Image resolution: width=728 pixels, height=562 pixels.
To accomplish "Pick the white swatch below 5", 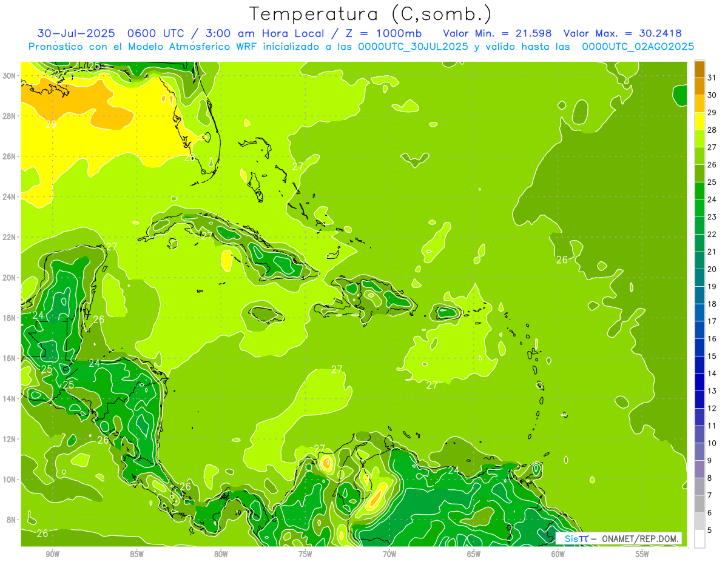I will click(700, 539).
